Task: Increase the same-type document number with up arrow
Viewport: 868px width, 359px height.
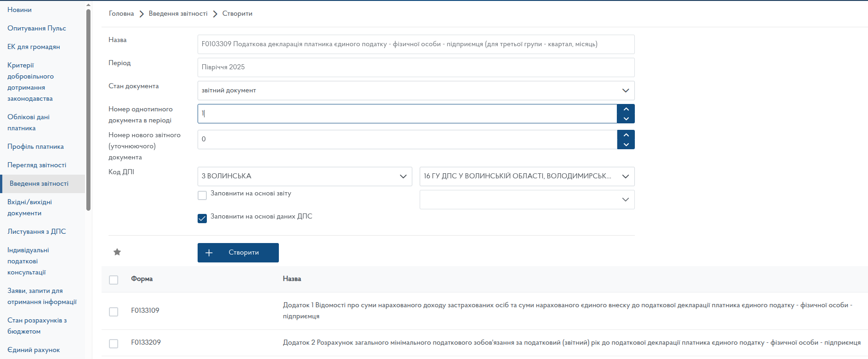Action: click(x=626, y=109)
